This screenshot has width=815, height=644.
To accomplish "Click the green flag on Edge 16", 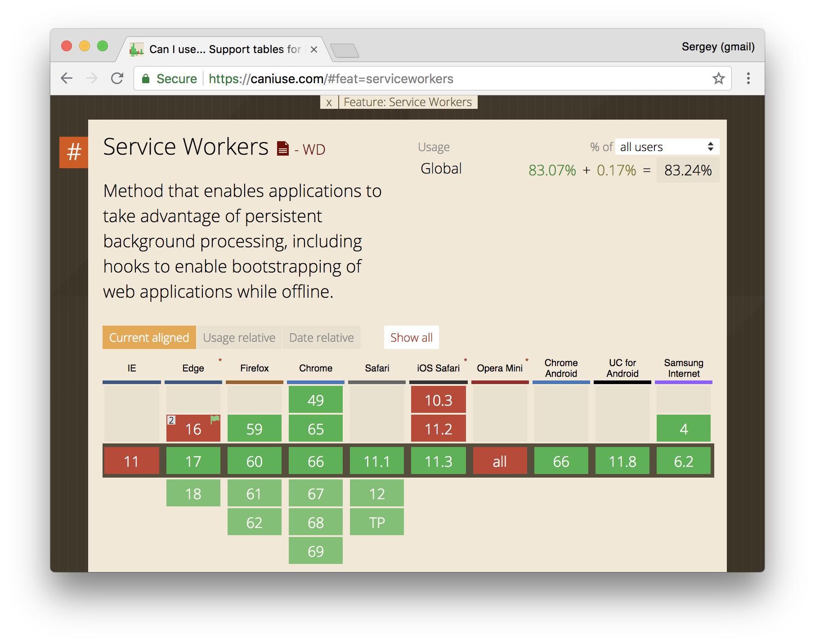I will click(215, 420).
